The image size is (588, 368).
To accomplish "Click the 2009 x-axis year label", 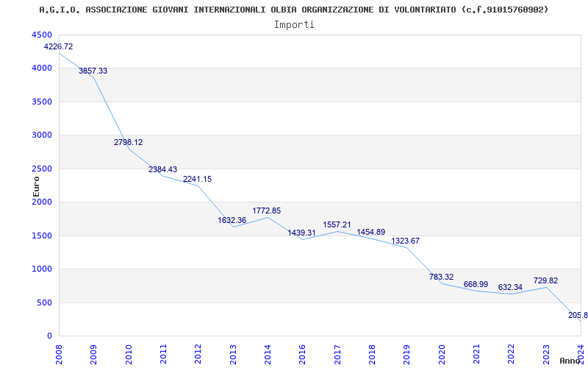I will (94, 355).
